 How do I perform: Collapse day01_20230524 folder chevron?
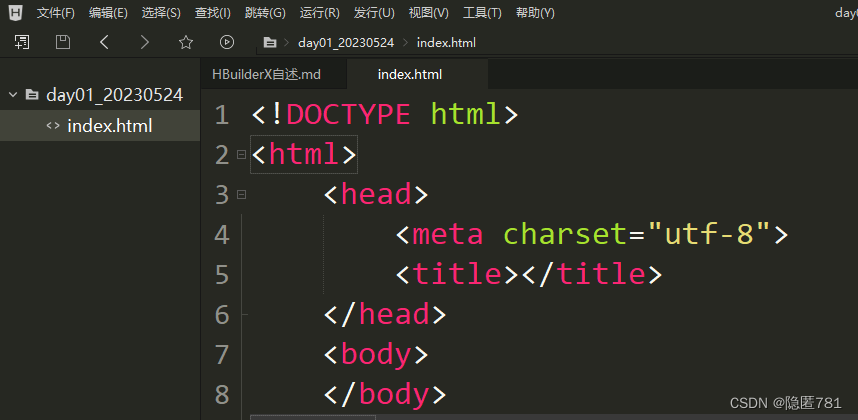coord(13,95)
